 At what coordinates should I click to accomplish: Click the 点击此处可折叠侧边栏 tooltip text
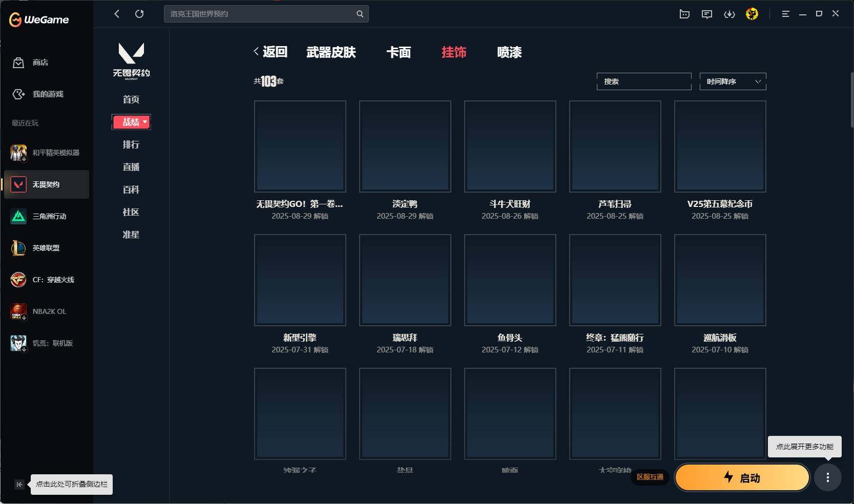point(72,485)
